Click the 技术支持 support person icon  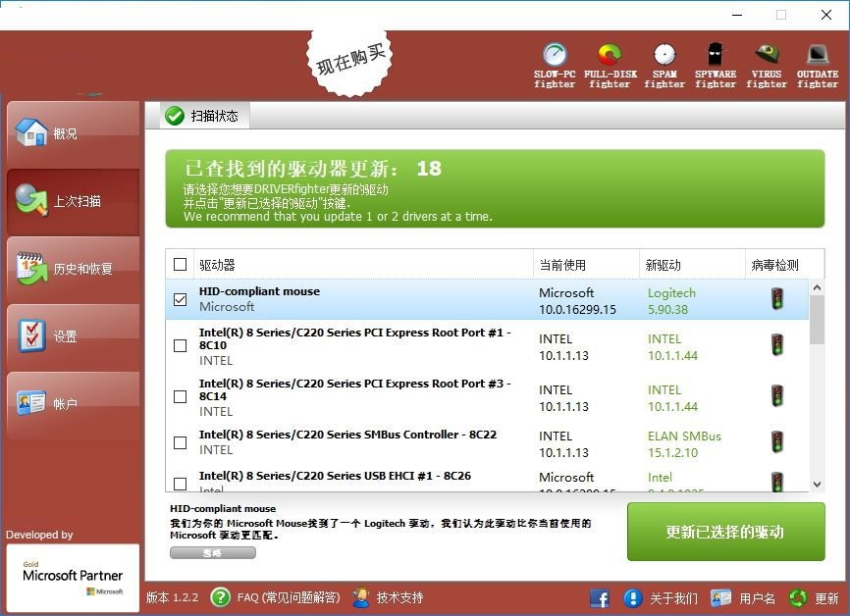(360, 597)
